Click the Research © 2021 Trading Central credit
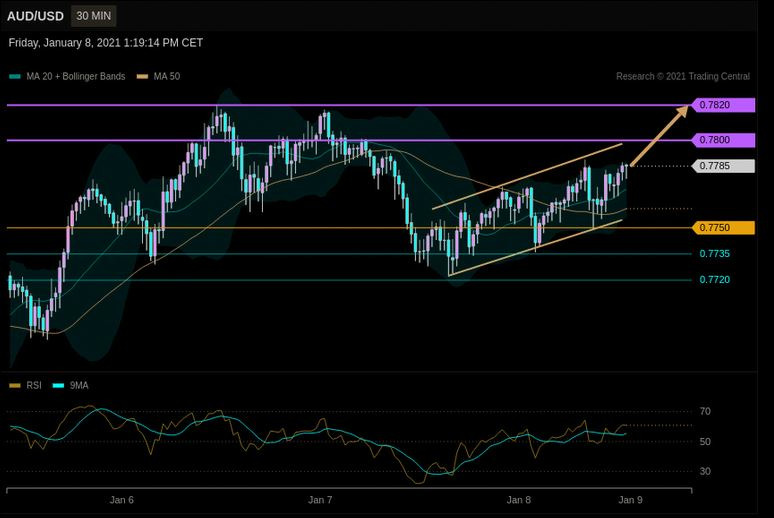 [683, 77]
